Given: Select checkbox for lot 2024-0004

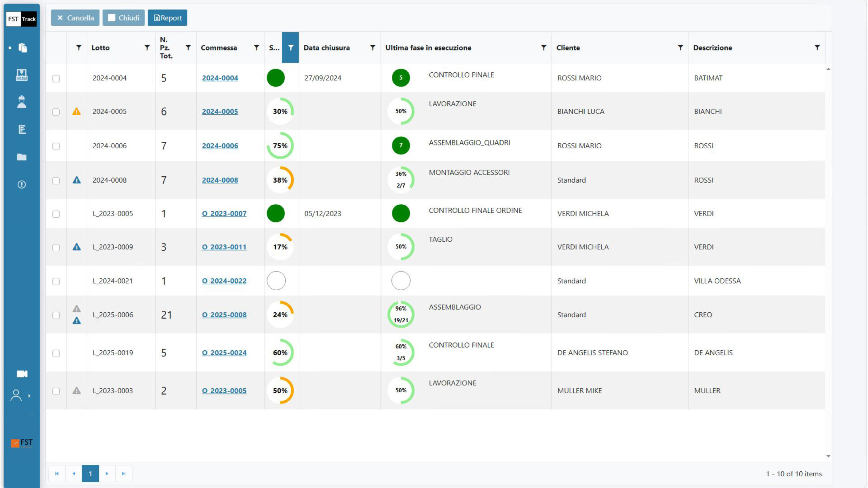Looking at the screenshot, I should click(56, 79).
